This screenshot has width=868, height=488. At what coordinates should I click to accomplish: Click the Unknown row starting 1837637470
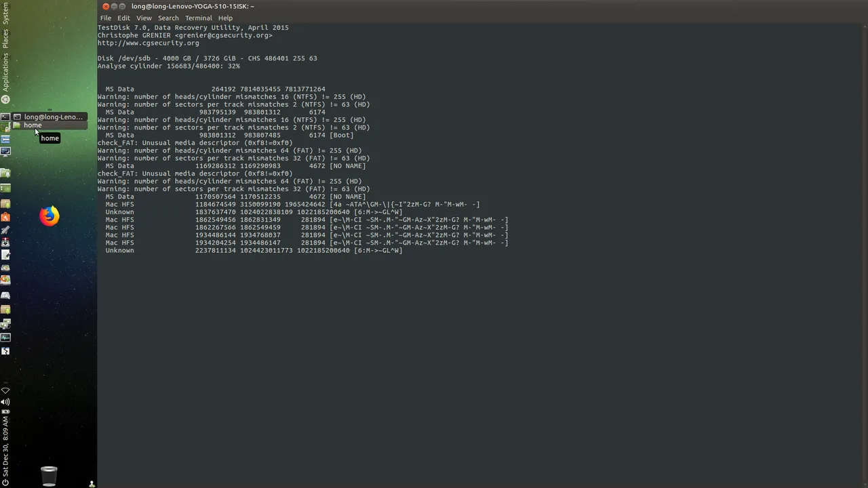pos(254,212)
